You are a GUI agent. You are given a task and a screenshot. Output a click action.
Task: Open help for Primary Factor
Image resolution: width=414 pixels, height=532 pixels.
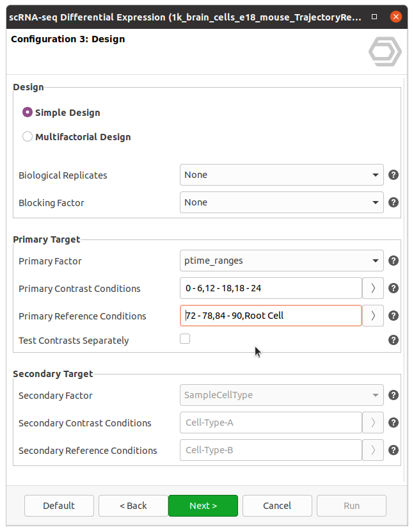tap(394, 261)
